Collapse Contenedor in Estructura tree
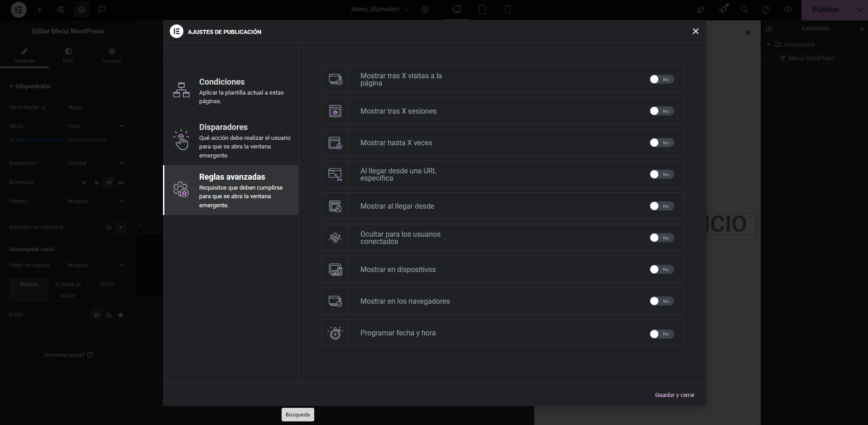 [768, 45]
